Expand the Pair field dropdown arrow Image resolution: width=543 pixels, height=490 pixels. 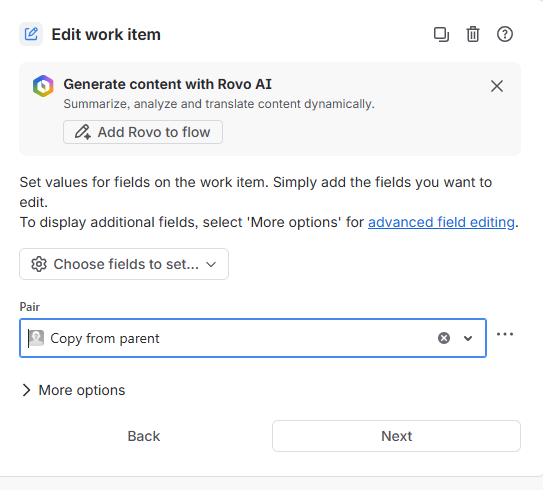pos(468,338)
